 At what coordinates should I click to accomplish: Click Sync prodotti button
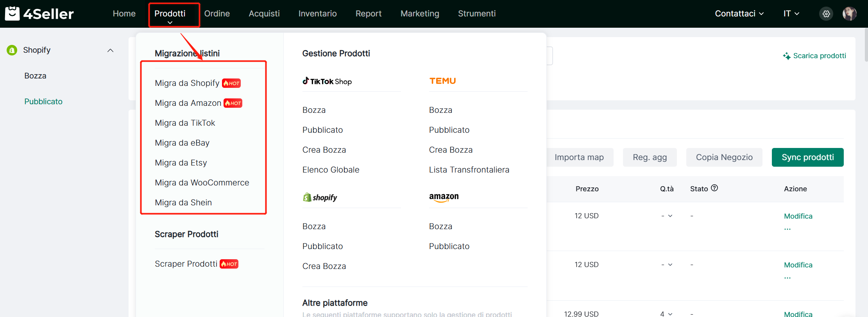pyautogui.click(x=807, y=157)
